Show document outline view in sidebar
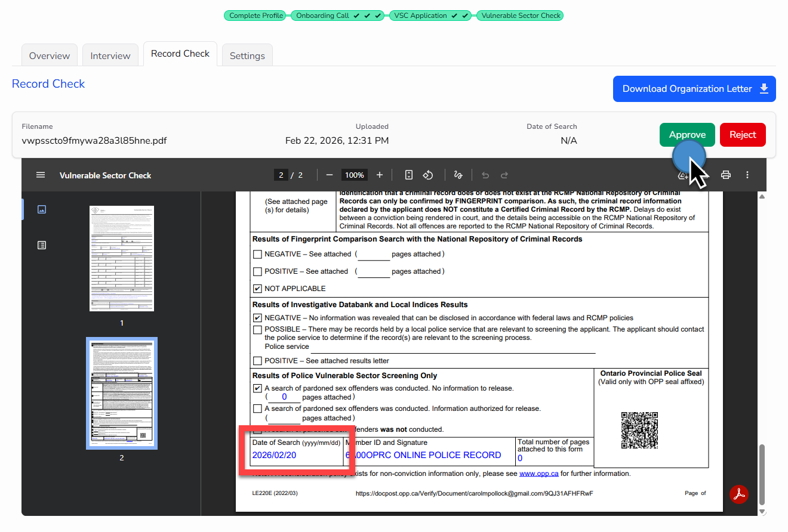This screenshot has width=788, height=532. click(x=42, y=245)
